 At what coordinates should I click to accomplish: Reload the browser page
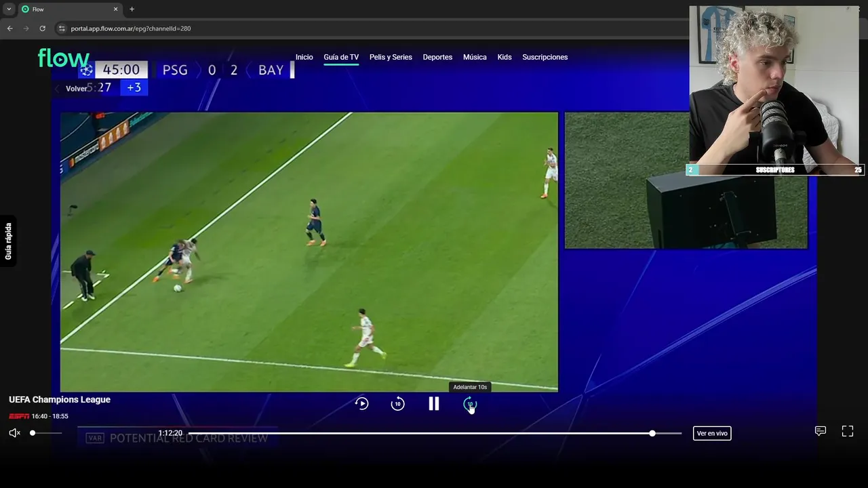tap(42, 28)
